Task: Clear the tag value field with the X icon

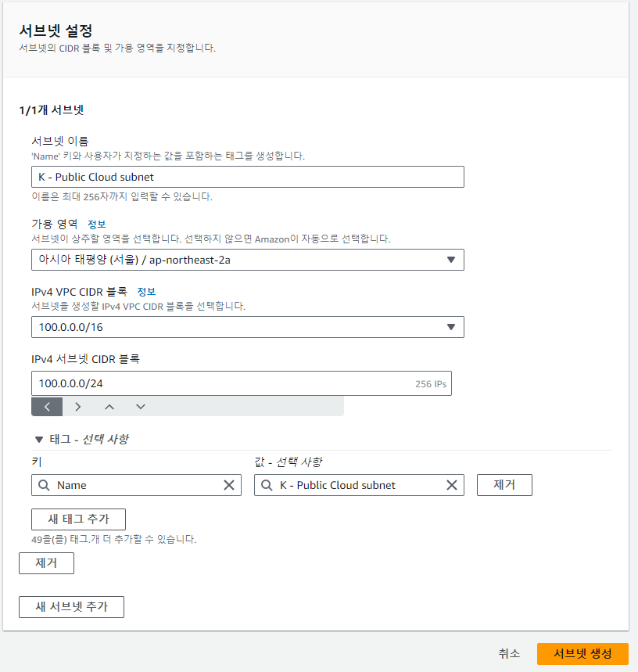Action: point(451,485)
